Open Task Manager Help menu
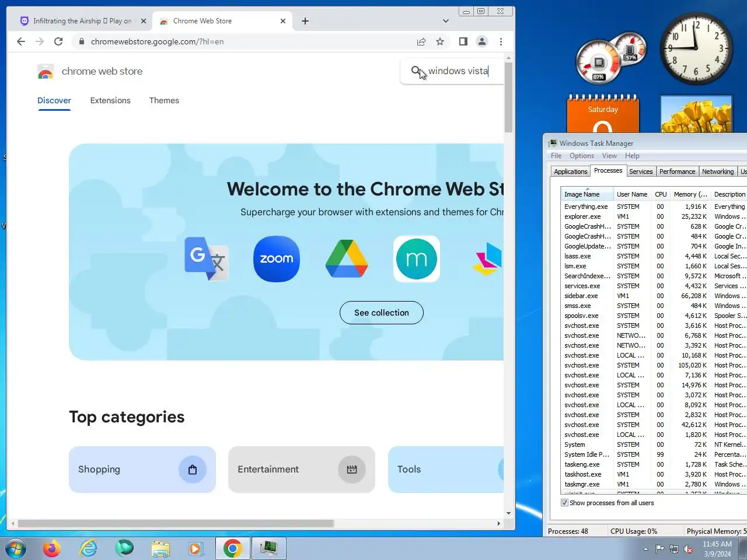The image size is (747, 560). click(x=632, y=156)
